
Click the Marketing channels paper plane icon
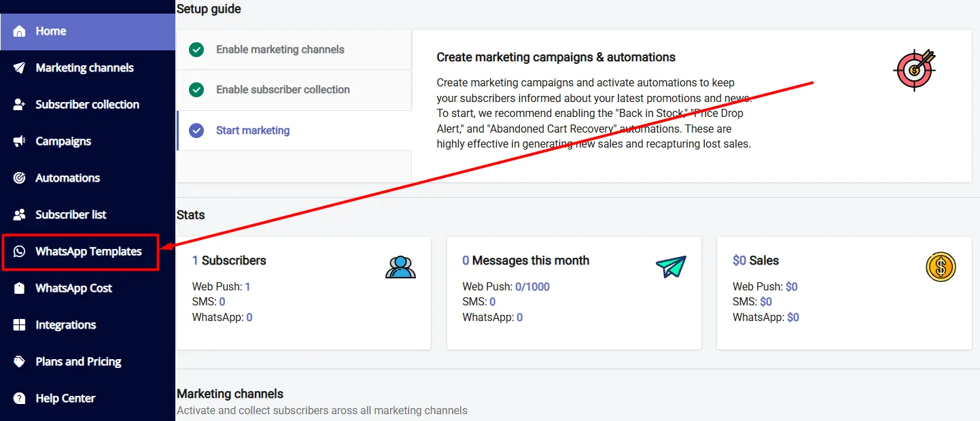19,68
